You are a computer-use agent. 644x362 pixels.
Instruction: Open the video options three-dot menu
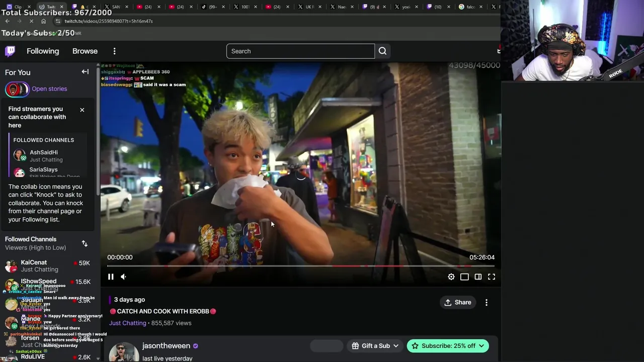point(487,302)
